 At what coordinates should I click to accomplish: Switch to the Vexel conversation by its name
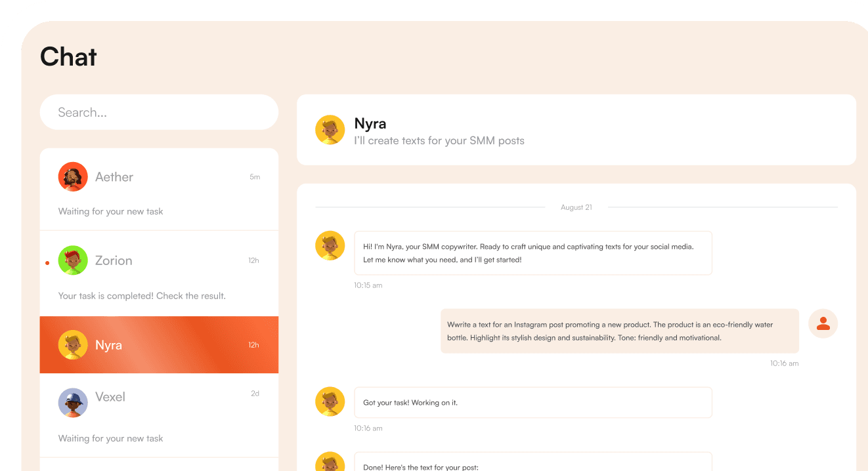[x=110, y=397]
